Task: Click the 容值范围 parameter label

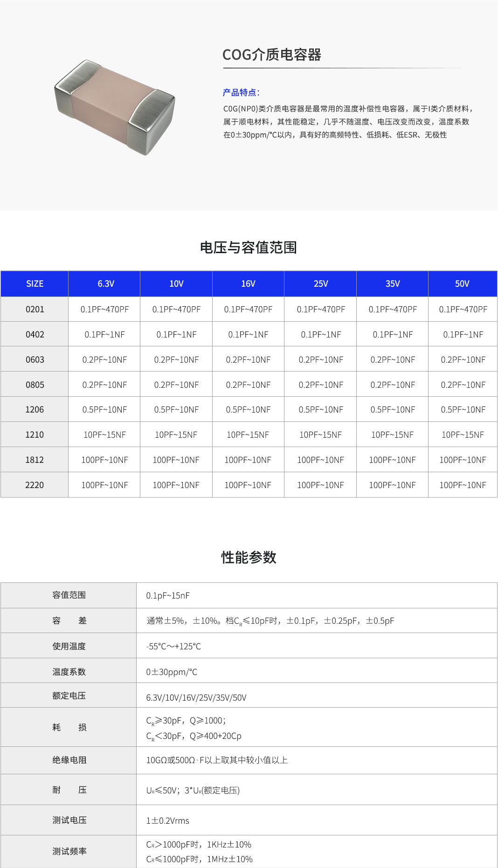Action: (69, 595)
